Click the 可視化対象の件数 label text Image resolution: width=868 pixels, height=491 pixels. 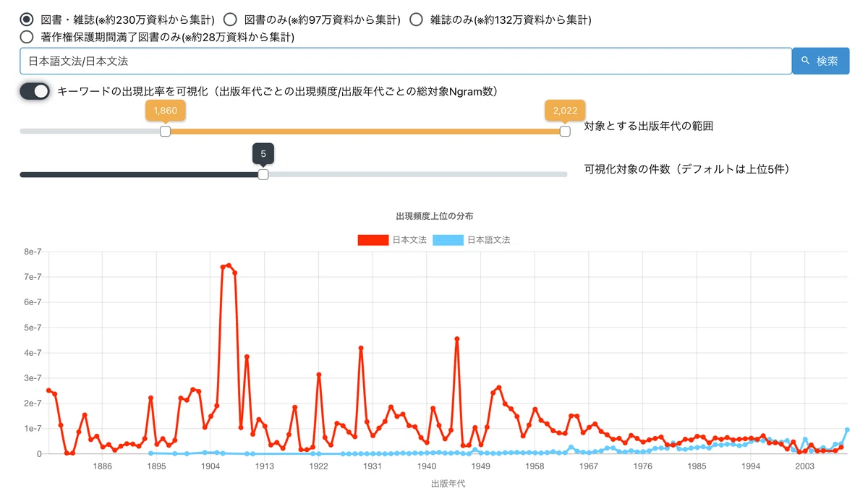[x=686, y=169]
